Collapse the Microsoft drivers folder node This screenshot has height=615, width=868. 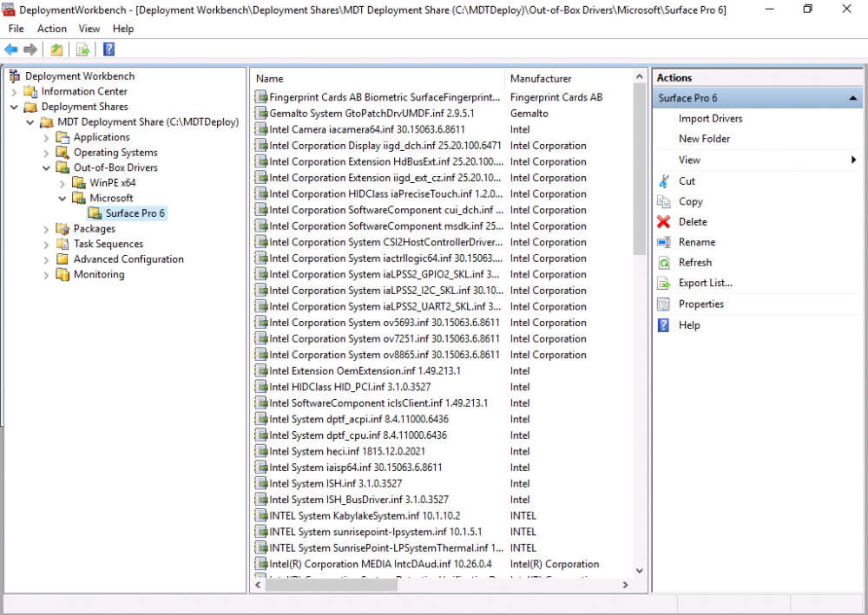[x=62, y=198]
